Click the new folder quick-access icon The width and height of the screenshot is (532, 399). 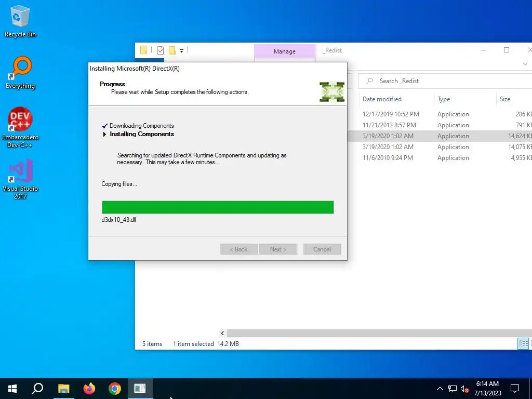172,50
